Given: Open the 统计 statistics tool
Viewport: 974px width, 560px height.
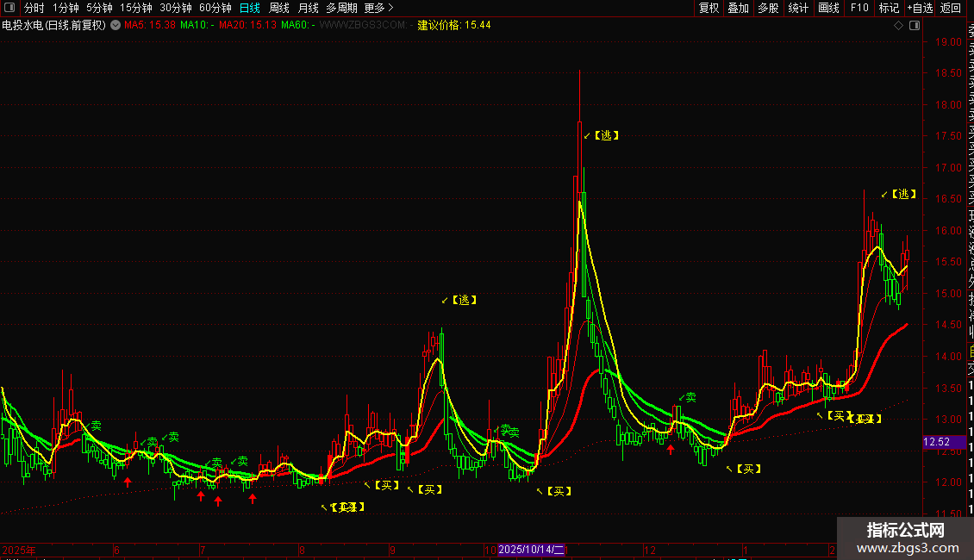Looking at the screenshot, I should coord(798,8).
